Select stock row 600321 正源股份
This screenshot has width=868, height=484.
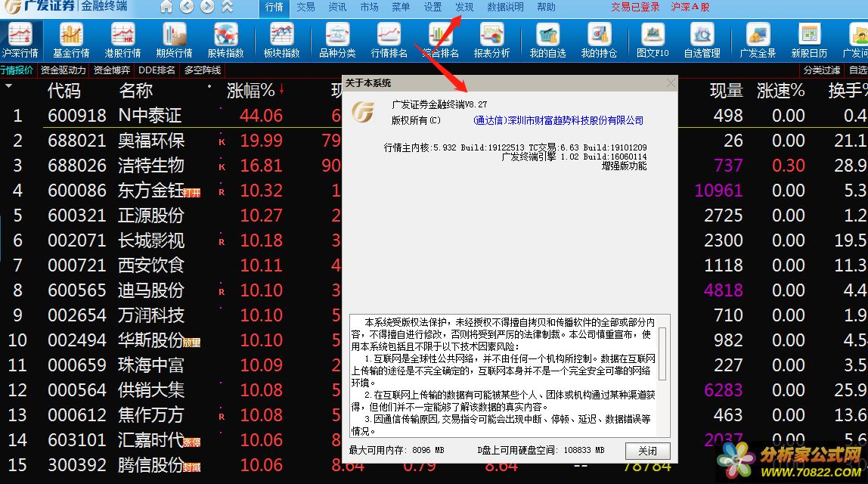171,215
